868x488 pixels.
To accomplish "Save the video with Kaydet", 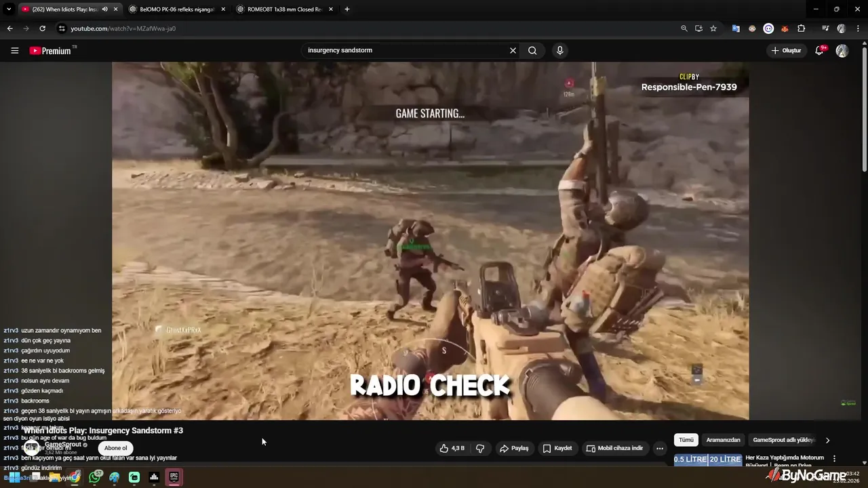I will tap(557, 448).
